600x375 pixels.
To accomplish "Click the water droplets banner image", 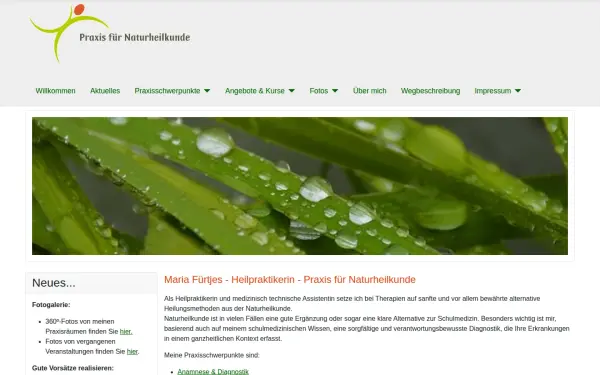I will [300, 186].
